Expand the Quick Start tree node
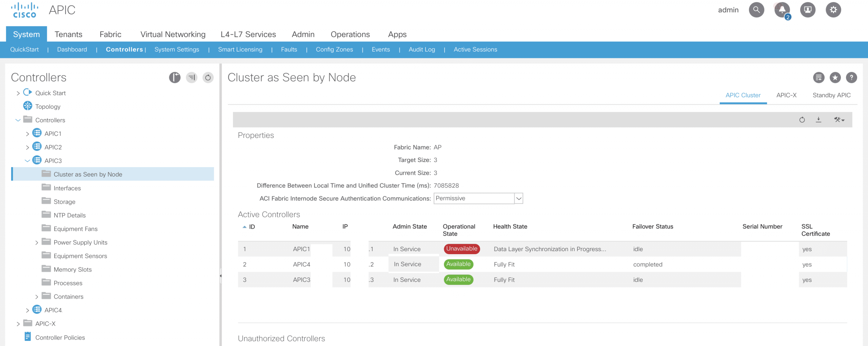The height and width of the screenshot is (346, 868). (18, 93)
